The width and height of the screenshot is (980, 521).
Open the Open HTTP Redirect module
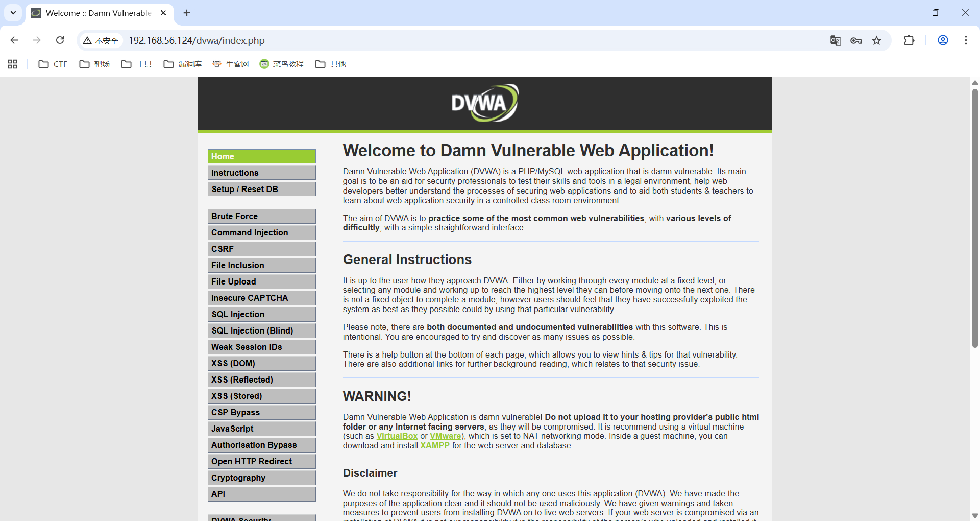coord(262,461)
